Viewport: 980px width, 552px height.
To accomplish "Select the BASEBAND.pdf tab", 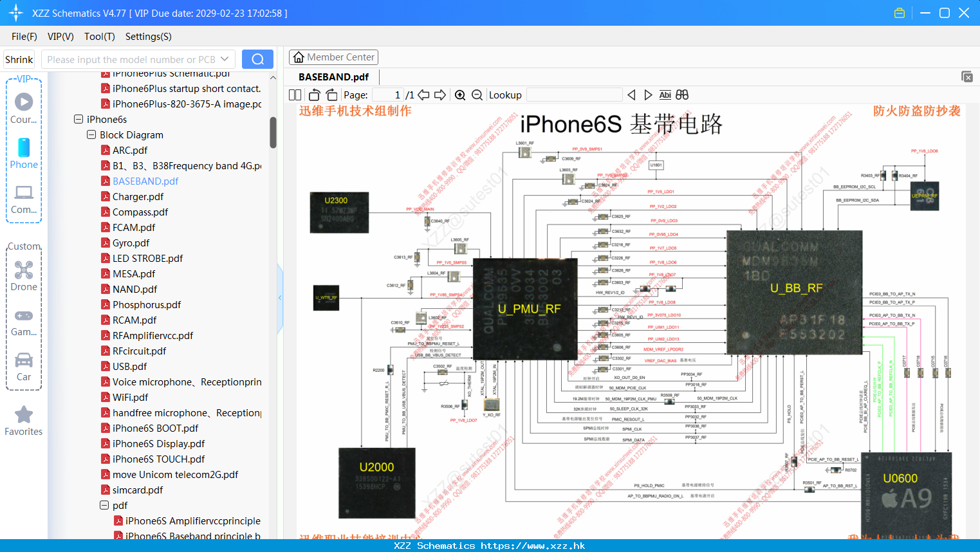I will (334, 77).
